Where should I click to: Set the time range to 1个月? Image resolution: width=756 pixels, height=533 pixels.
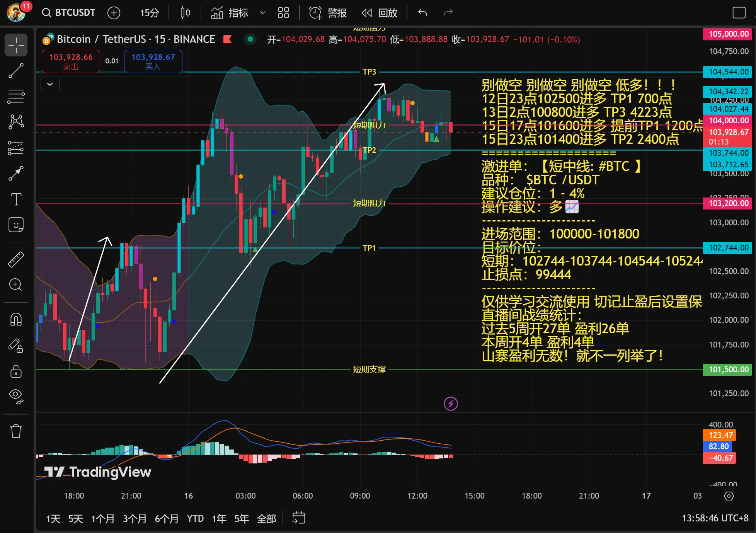coord(103,518)
